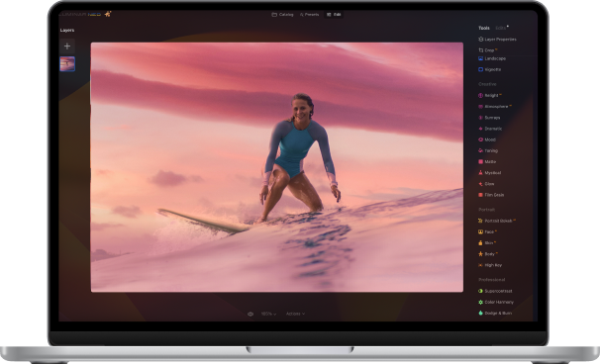Open the Actions dropdown menu
Screen dimensions: 600x364
click(295, 314)
